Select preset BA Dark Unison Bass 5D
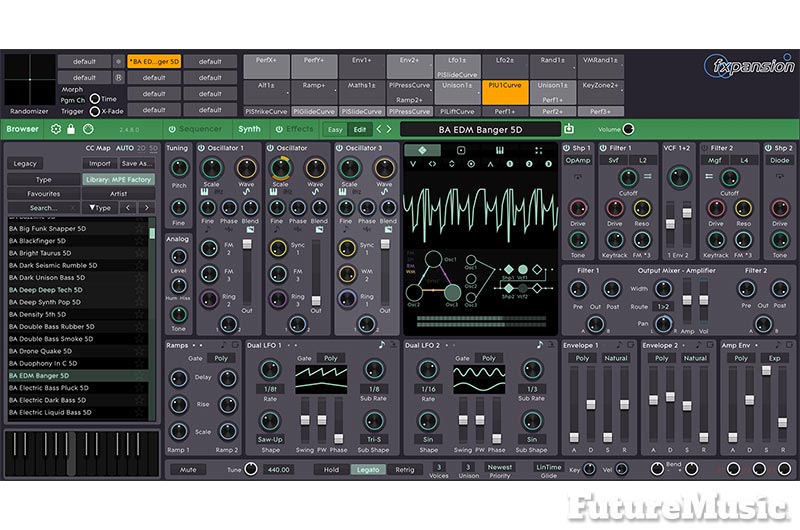This screenshot has height=530, width=800. pos(77,277)
